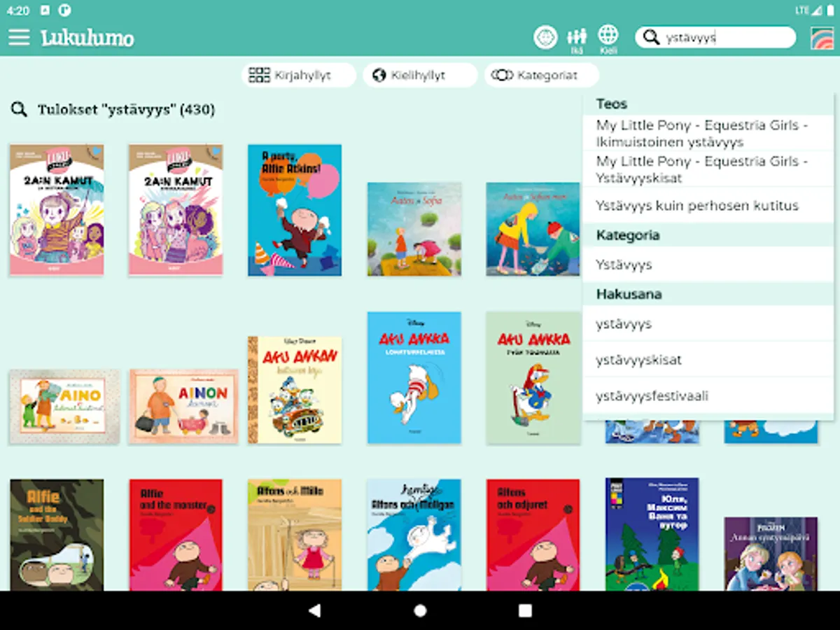The image size is (840, 630).
Task: Open the Kielihyllyt language shelves tab
Action: click(x=420, y=75)
